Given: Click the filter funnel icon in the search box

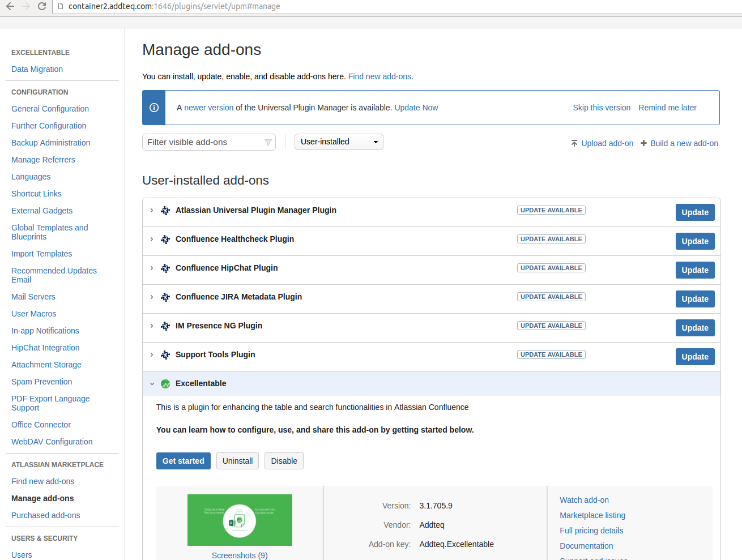Looking at the screenshot, I should pos(268,142).
